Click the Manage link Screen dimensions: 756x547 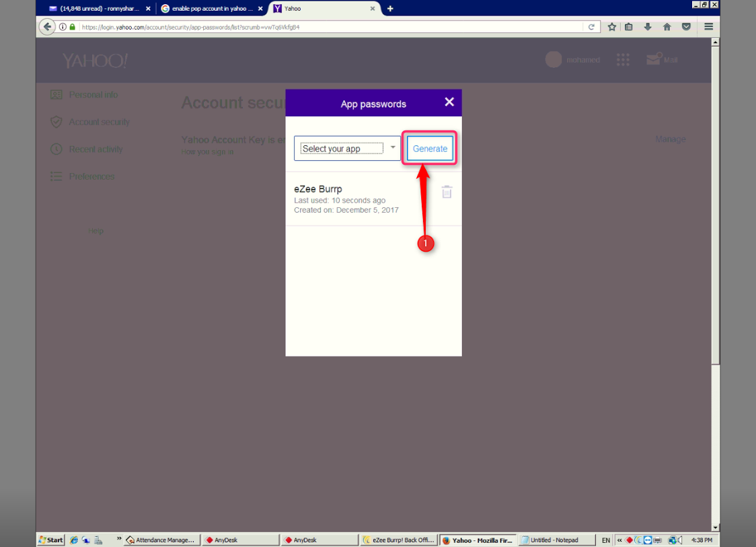click(x=670, y=139)
